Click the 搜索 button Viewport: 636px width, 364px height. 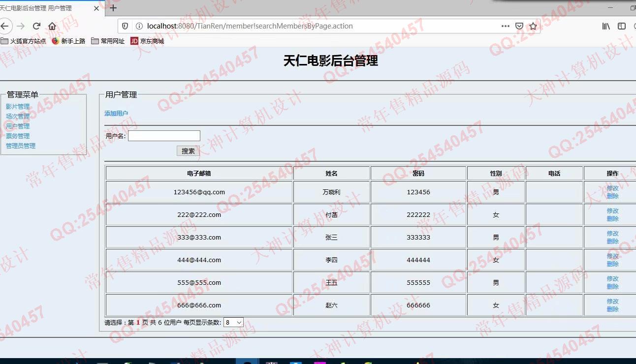(188, 151)
